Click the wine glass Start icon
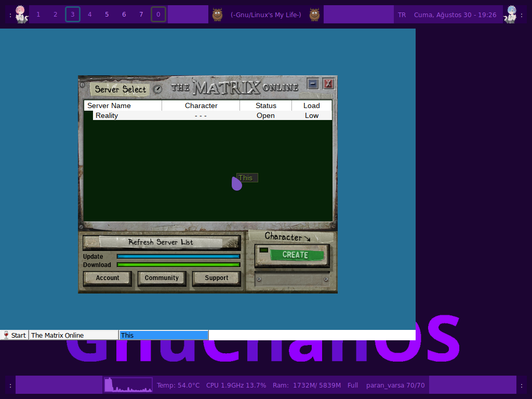This screenshot has height=399, width=532. 6,335
